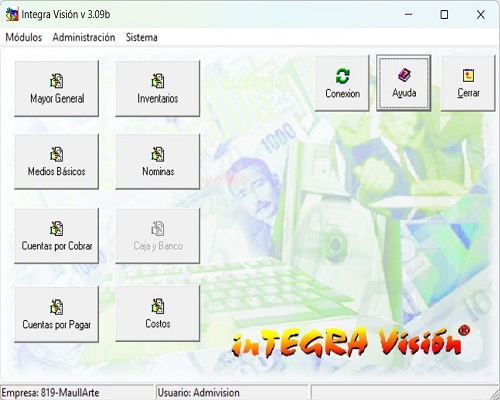
Task: Click the purple Ayuda book icon
Action: [404, 75]
